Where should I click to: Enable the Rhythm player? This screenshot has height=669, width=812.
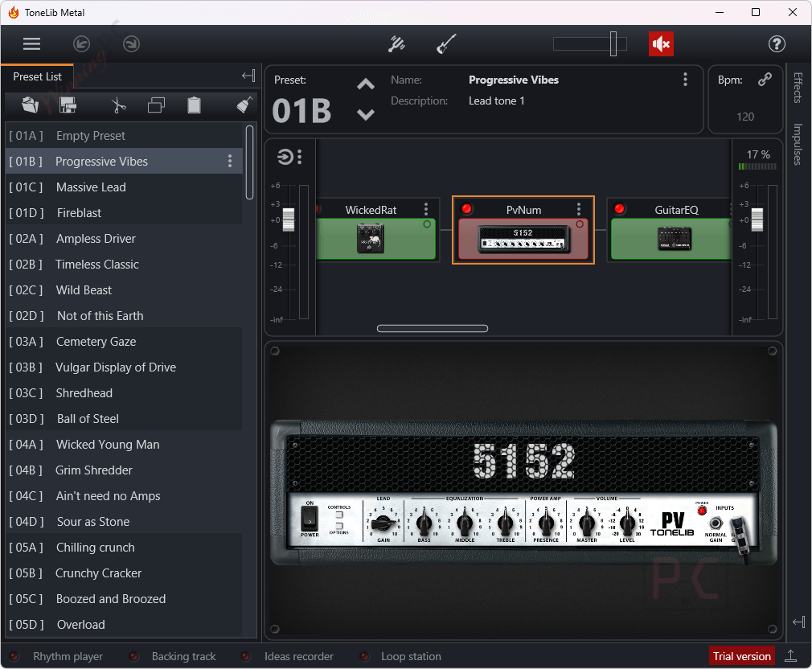click(x=14, y=657)
